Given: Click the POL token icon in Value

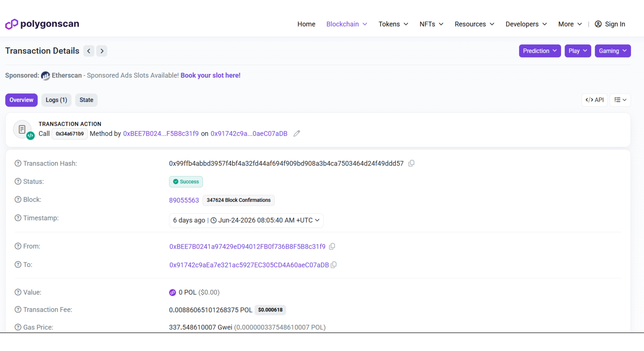Looking at the screenshot, I should pos(172,292).
